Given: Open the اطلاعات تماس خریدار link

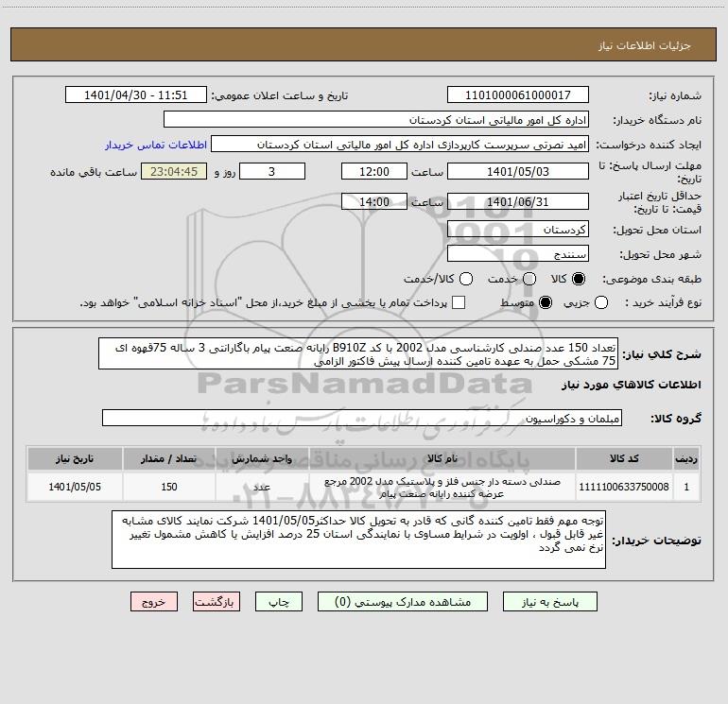Looking at the screenshot, I should click(x=156, y=145).
